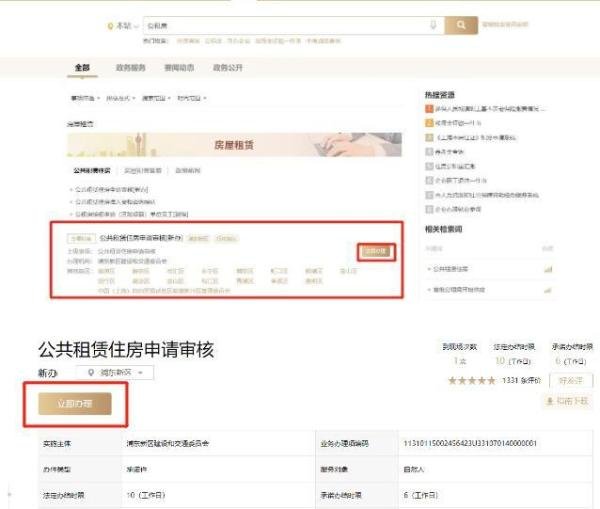Select the 全部 tab
This screenshot has height=509, width=600.
pyautogui.click(x=82, y=68)
